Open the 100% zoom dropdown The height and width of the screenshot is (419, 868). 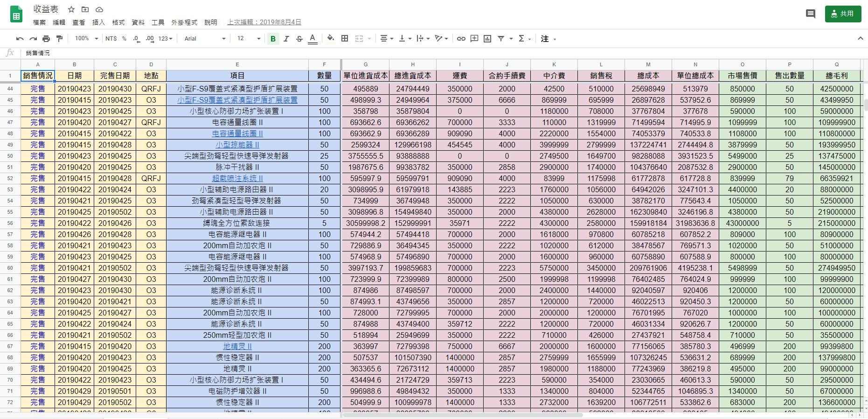tap(86, 39)
